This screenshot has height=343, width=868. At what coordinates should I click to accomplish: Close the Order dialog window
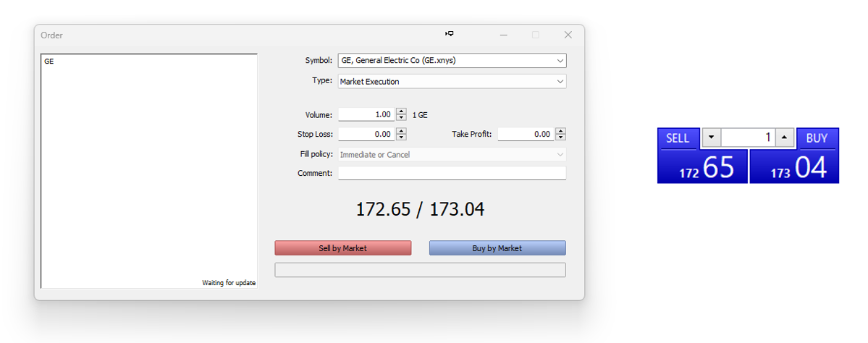coord(568,35)
